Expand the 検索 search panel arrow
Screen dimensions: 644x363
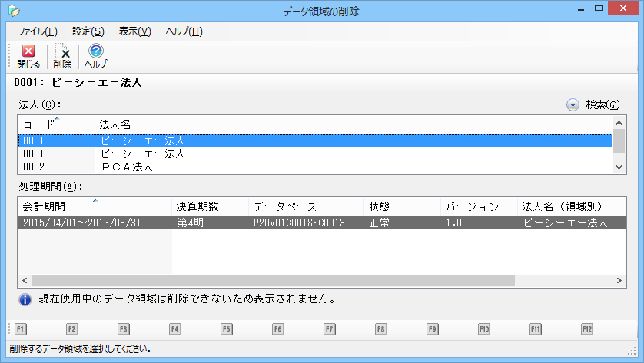[573, 105]
